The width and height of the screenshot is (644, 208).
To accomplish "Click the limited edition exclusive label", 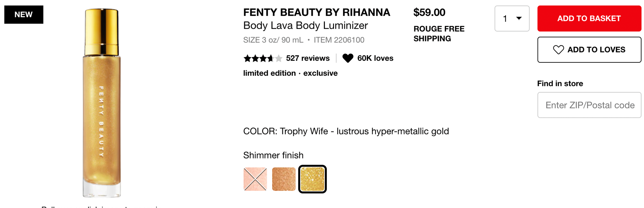I will [290, 73].
